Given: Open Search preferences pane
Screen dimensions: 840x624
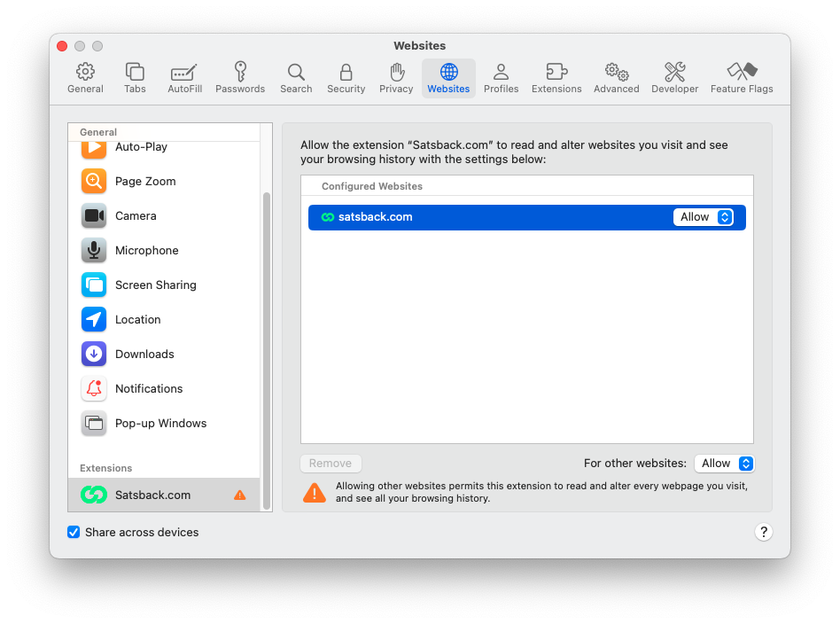Looking at the screenshot, I should (296, 78).
